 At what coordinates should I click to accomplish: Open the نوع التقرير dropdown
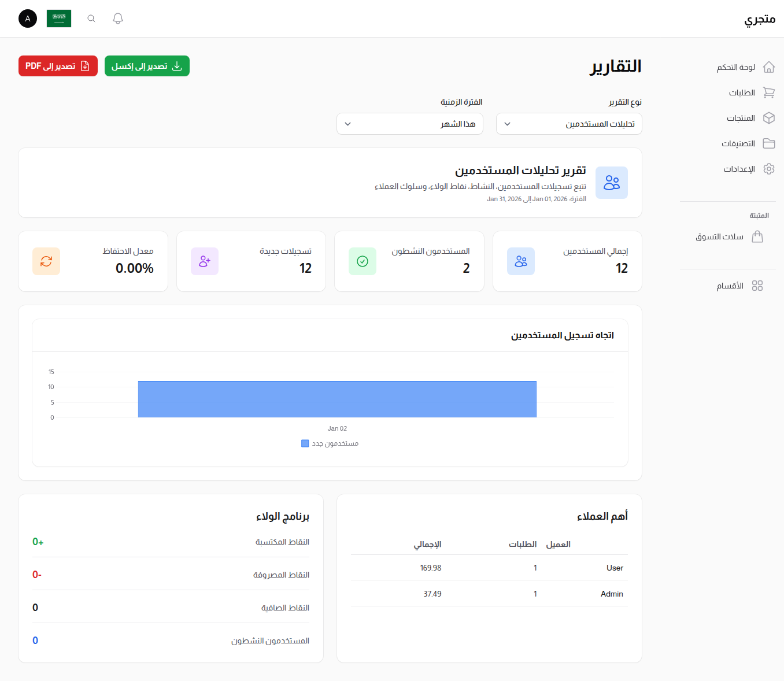click(568, 124)
